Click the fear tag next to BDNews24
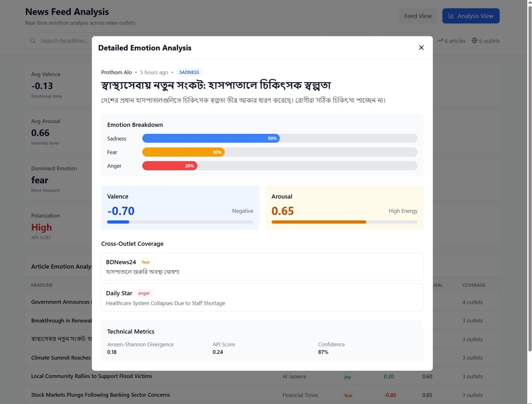532x404 pixels. (146, 262)
